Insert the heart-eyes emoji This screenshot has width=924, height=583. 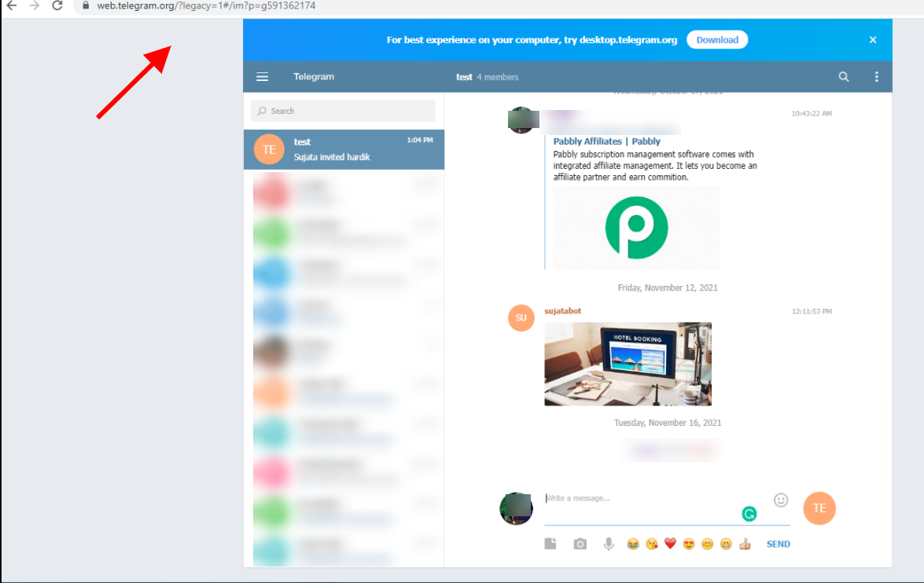tap(689, 544)
